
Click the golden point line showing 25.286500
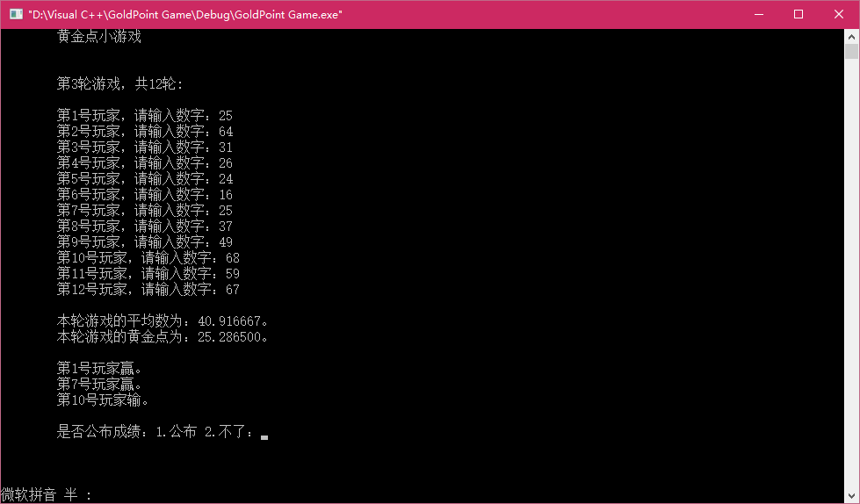pyautogui.click(x=163, y=337)
